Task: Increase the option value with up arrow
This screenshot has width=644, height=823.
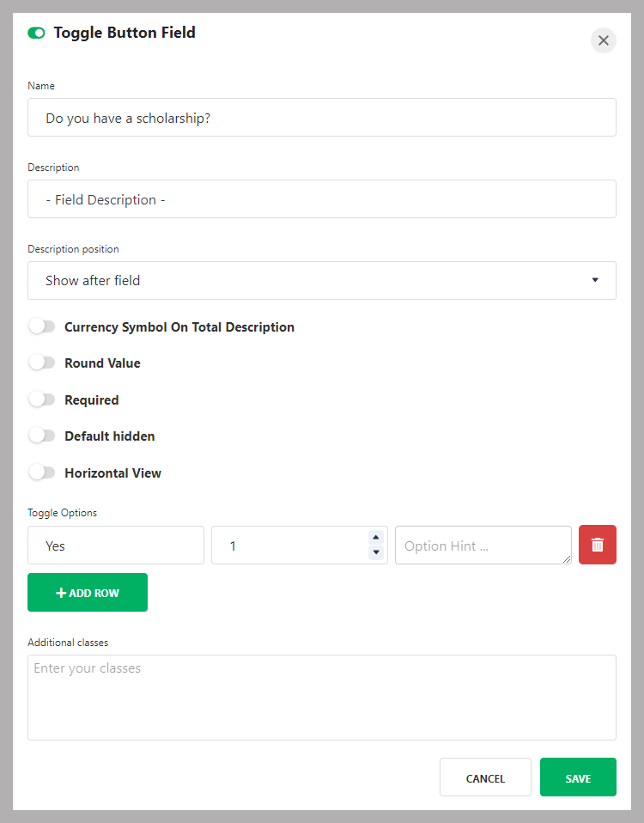Action: (376, 538)
